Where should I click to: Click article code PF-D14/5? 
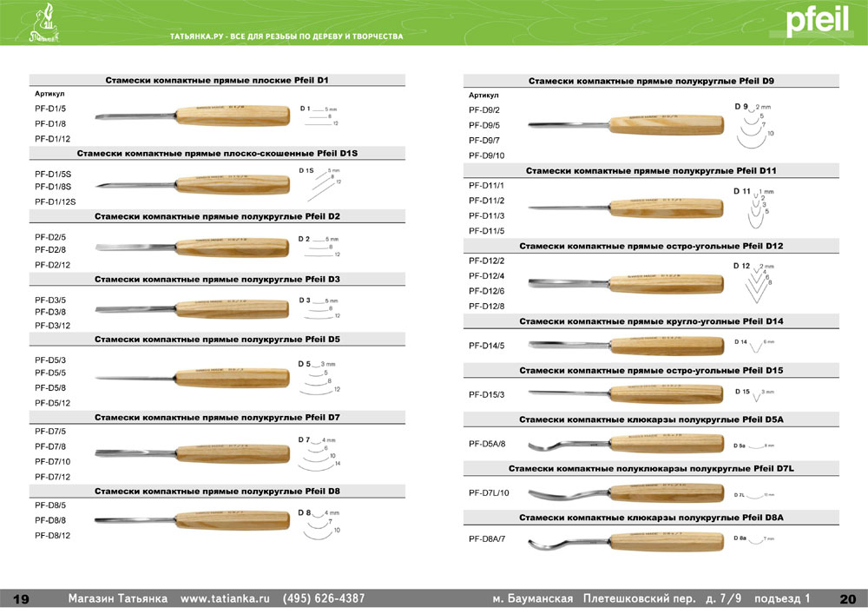(487, 346)
